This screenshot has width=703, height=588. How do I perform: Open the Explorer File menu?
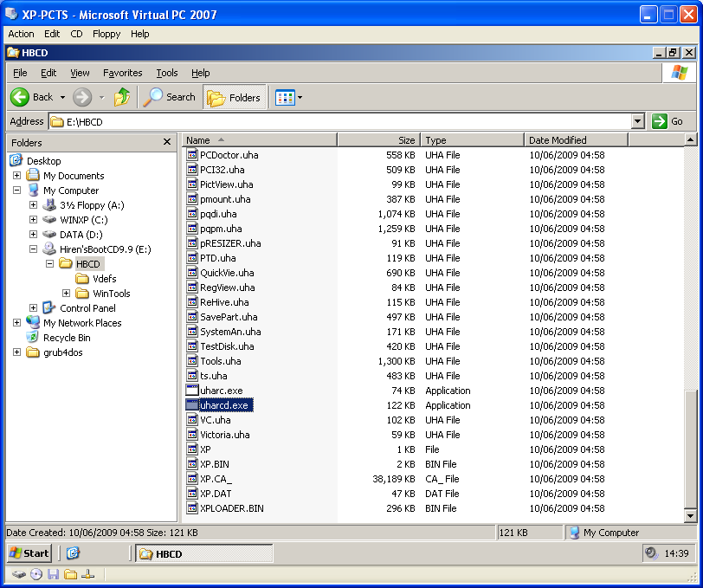pyautogui.click(x=20, y=73)
